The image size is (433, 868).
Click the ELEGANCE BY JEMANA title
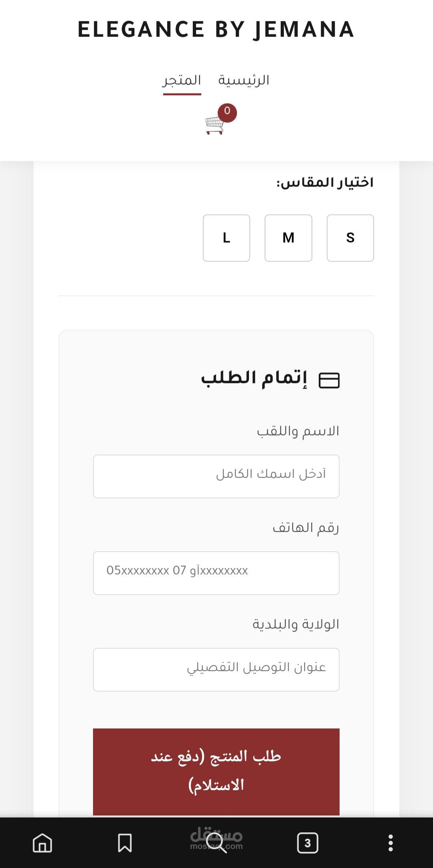click(216, 30)
